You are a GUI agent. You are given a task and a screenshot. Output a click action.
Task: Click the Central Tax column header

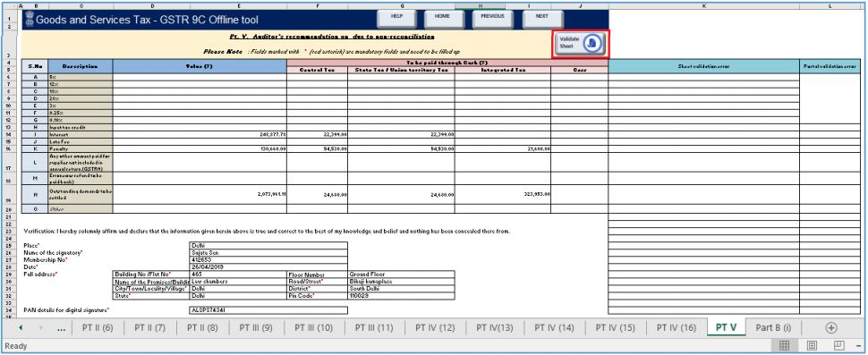(x=317, y=71)
